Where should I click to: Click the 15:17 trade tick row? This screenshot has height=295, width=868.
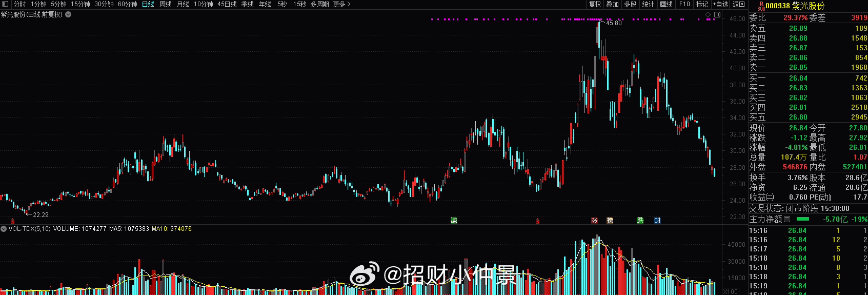[808, 249]
